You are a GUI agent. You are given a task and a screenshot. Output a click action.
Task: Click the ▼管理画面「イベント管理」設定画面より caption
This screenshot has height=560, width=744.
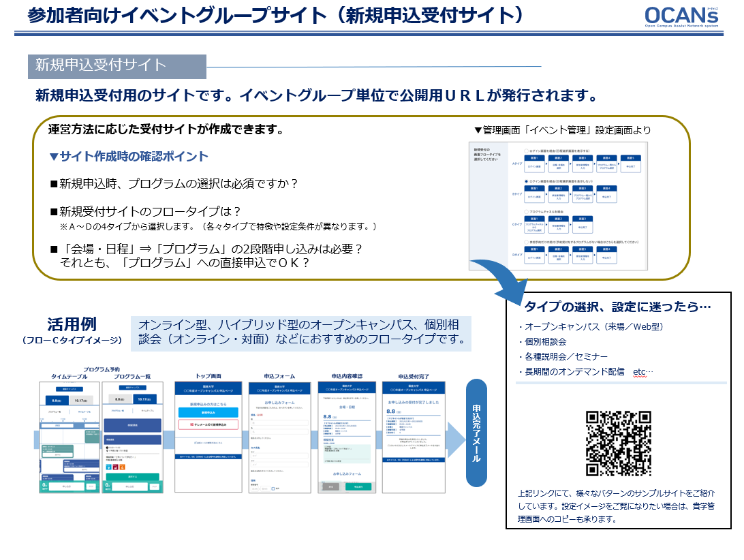(562, 130)
